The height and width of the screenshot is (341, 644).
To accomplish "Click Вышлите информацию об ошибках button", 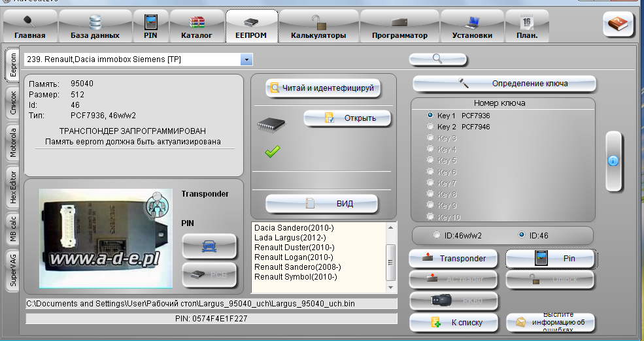I will (550, 323).
